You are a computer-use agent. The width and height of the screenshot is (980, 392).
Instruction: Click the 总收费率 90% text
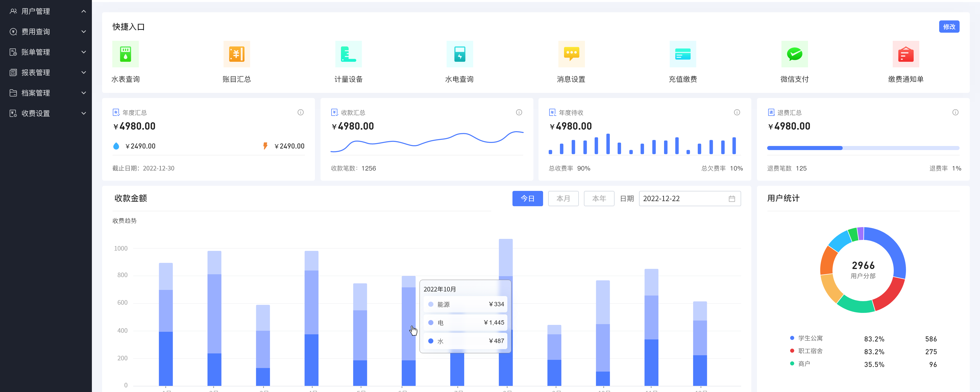click(x=569, y=168)
